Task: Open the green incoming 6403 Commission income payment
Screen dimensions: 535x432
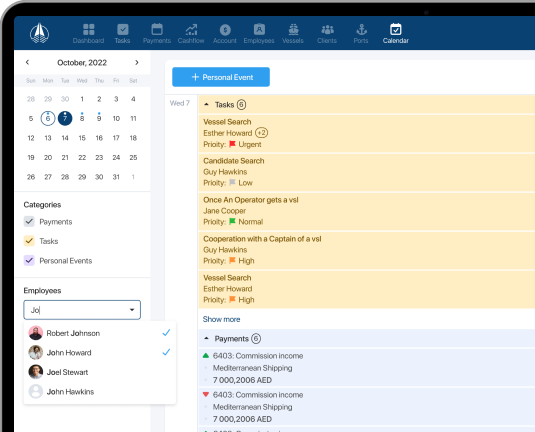Action: coord(366,368)
